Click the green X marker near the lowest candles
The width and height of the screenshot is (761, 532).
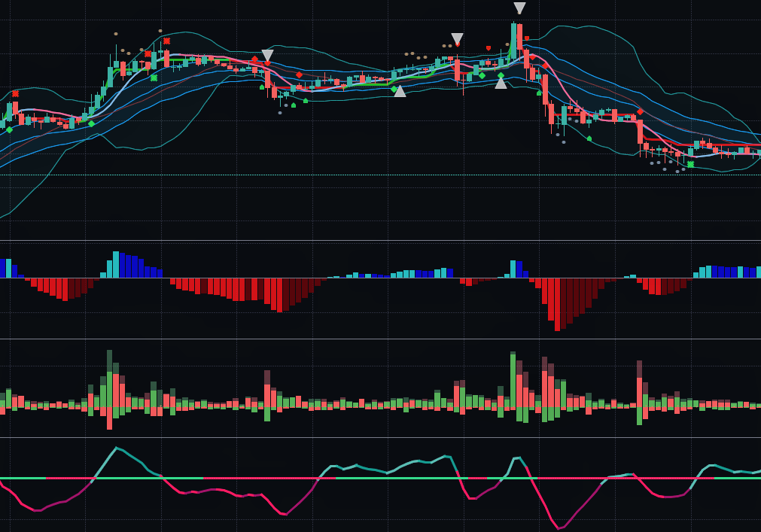690,164
